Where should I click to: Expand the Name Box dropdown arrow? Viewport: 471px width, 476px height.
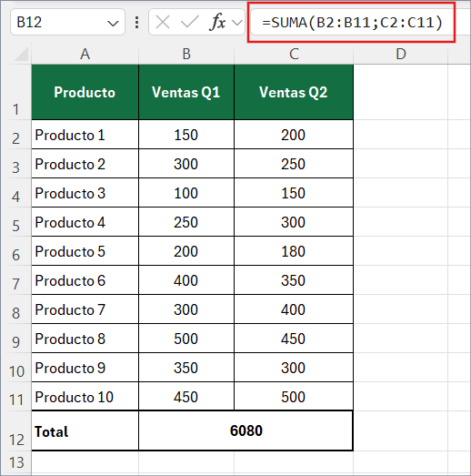point(113,23)
